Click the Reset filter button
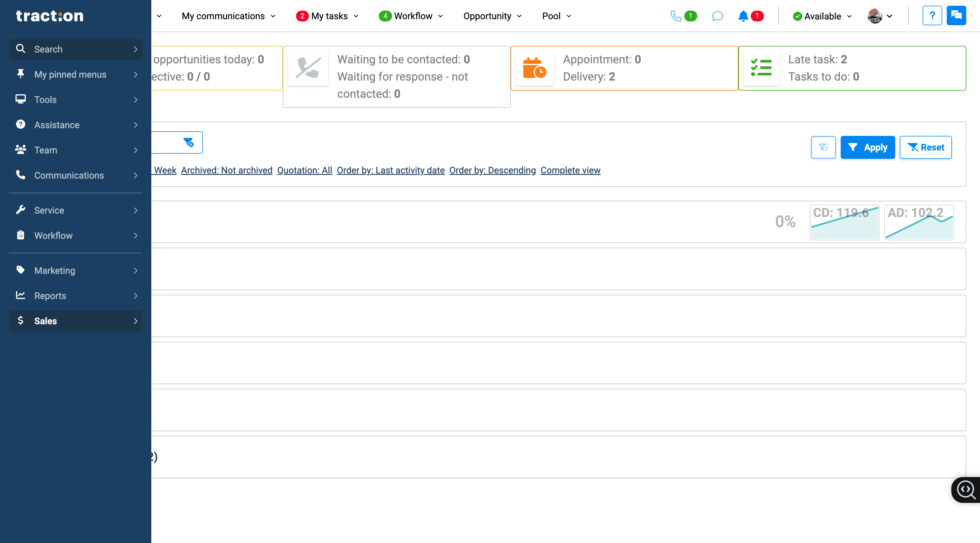This screenshot has height=543, width=980. point(926,147)
